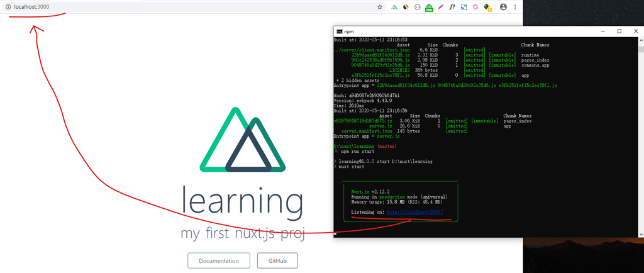Click the 'Memory usage: 15.8 MB' line
This screenshot has width=644, height=273.
pyautogui.click(x=397, y=202)
